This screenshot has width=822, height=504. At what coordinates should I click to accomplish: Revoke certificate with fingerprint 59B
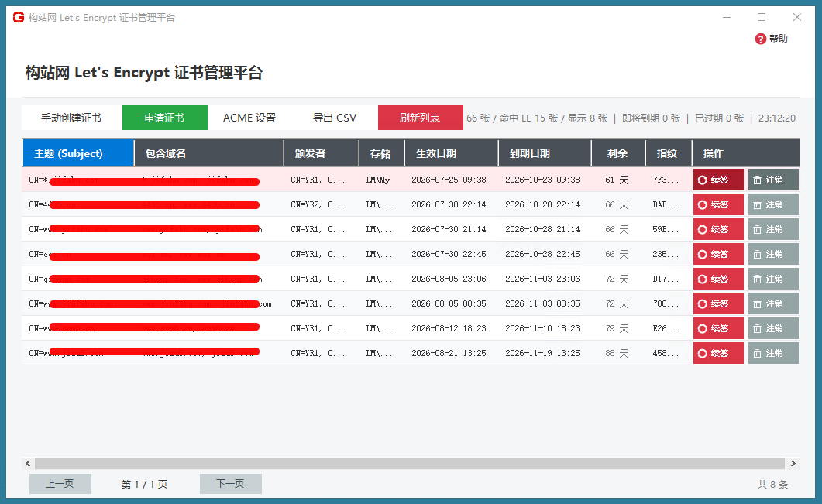click(773, 229)
